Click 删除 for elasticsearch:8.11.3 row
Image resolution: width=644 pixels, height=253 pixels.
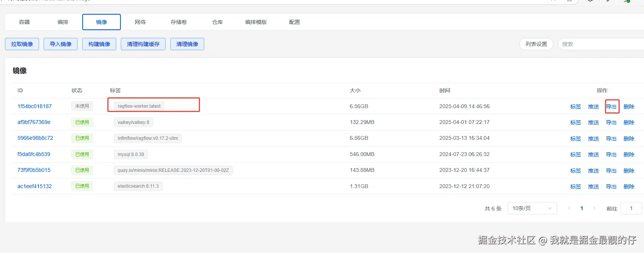tap(629, 187)
